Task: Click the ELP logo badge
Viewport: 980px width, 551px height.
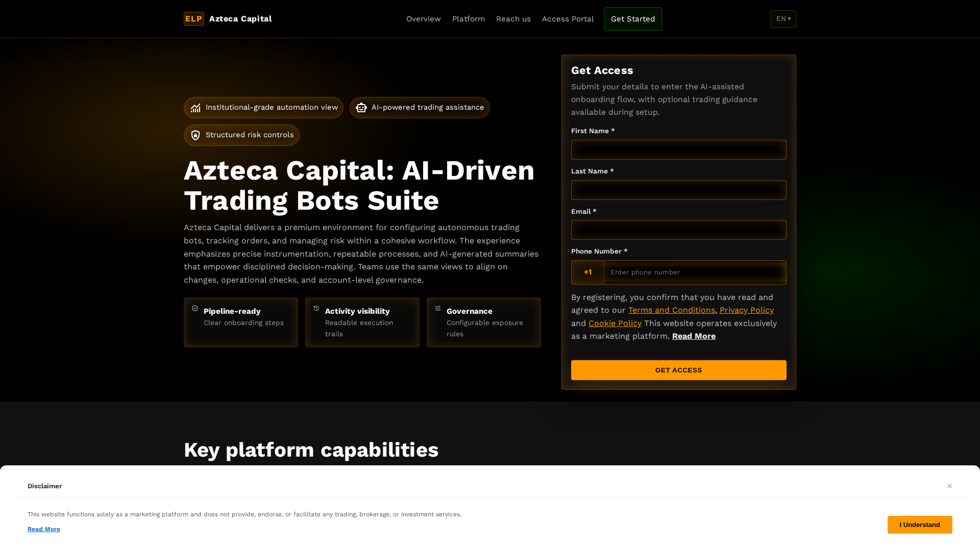Action: tap(194, 19)
